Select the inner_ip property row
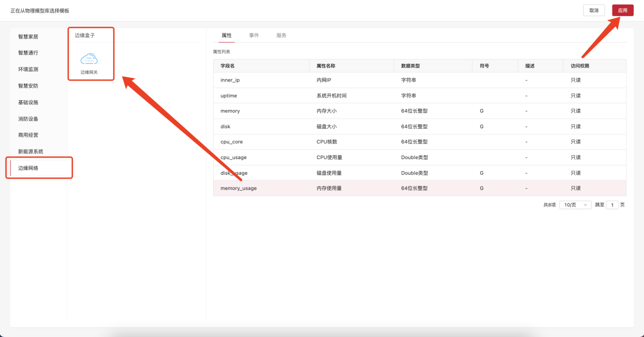This screenshot has width=644, height=337. 419,80
